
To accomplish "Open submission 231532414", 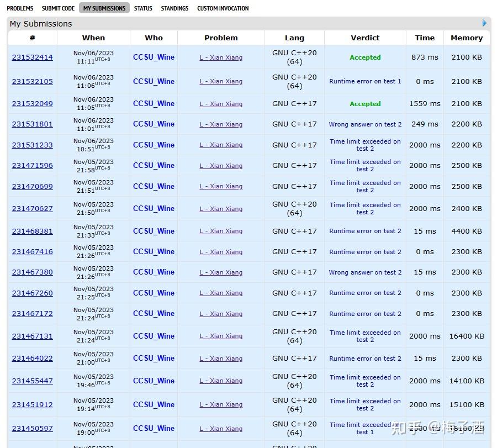I will point(33,57).
